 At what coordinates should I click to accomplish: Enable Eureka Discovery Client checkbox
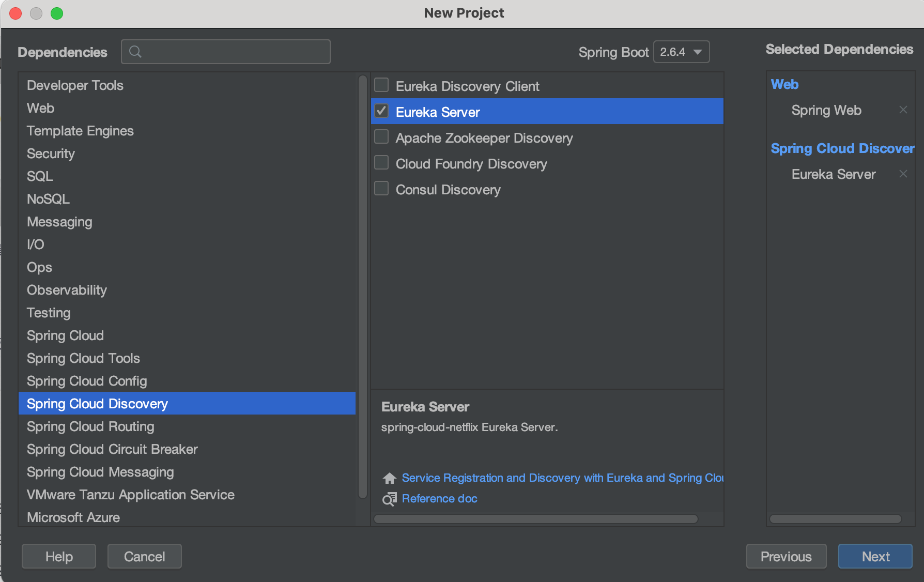pos(381,85)
